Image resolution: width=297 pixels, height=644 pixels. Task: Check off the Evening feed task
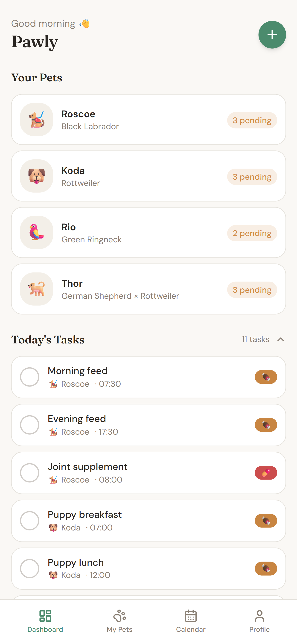point(30,425)
